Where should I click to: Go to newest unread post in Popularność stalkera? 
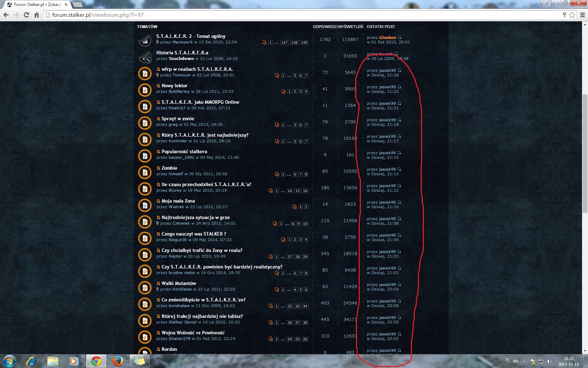coord(158,152)
